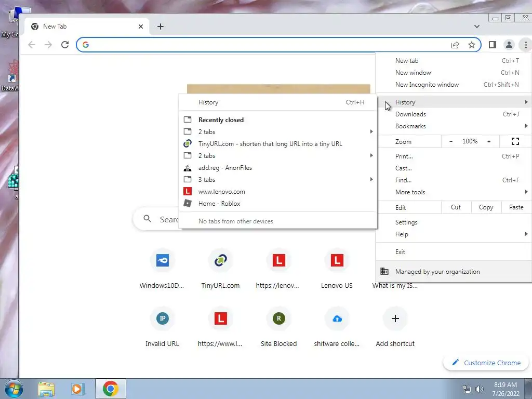Click the Copy button in Edit row
Image resolution: width=532 pixels, height=399 pixels.
tap(486, 207)
